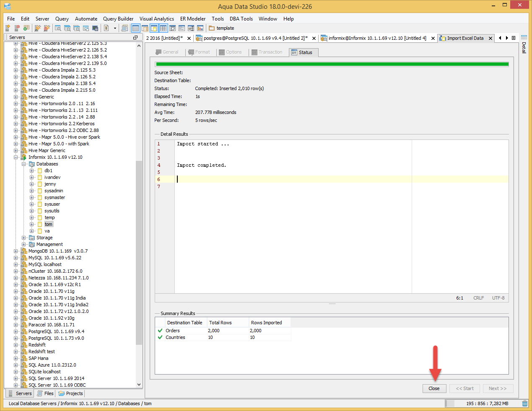Click the << Start button
This screenshot has width=532, height=411.
tap(465, 388)
